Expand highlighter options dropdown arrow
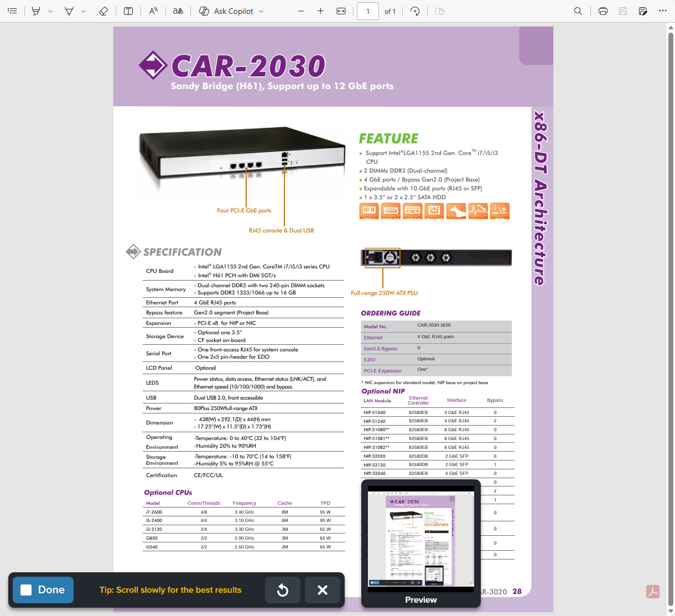Viewport: 675px width, 616px height. 50,11
